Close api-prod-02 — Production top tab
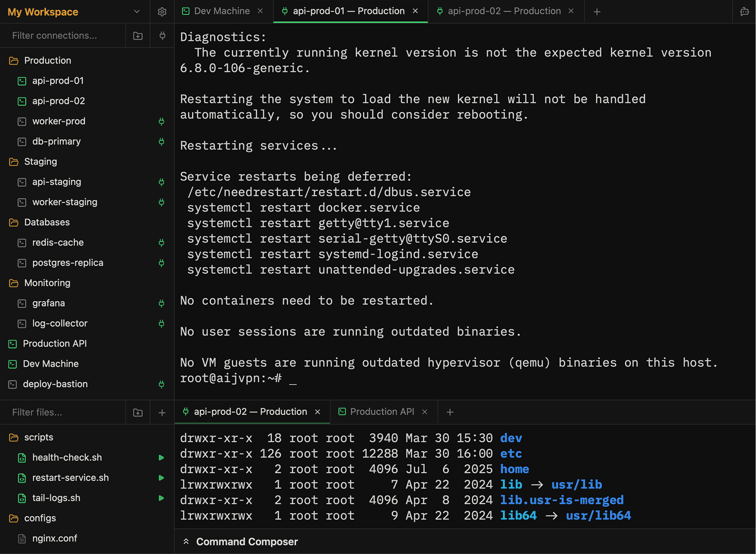The image size is (756, 554). (x=571, y=11)
